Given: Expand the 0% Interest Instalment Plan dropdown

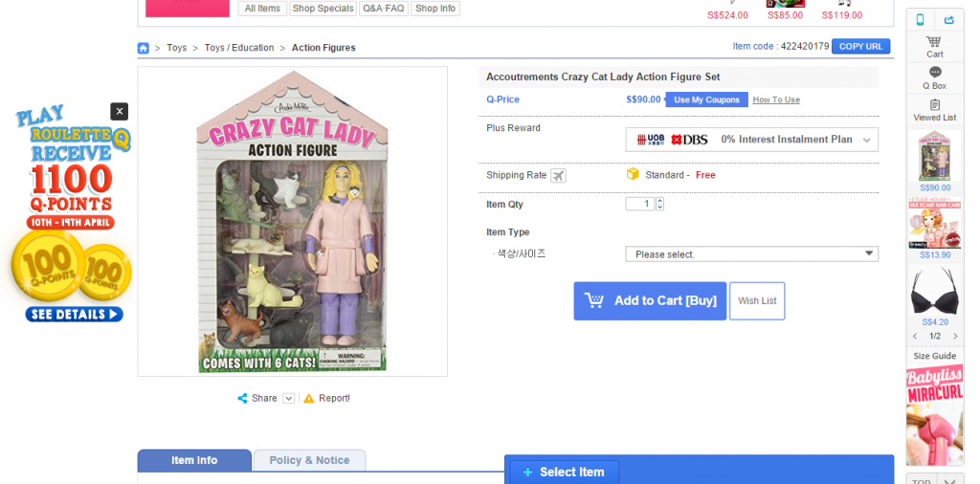Looking at the screenshot, I should pyautogui.click(x=866, y=140).
